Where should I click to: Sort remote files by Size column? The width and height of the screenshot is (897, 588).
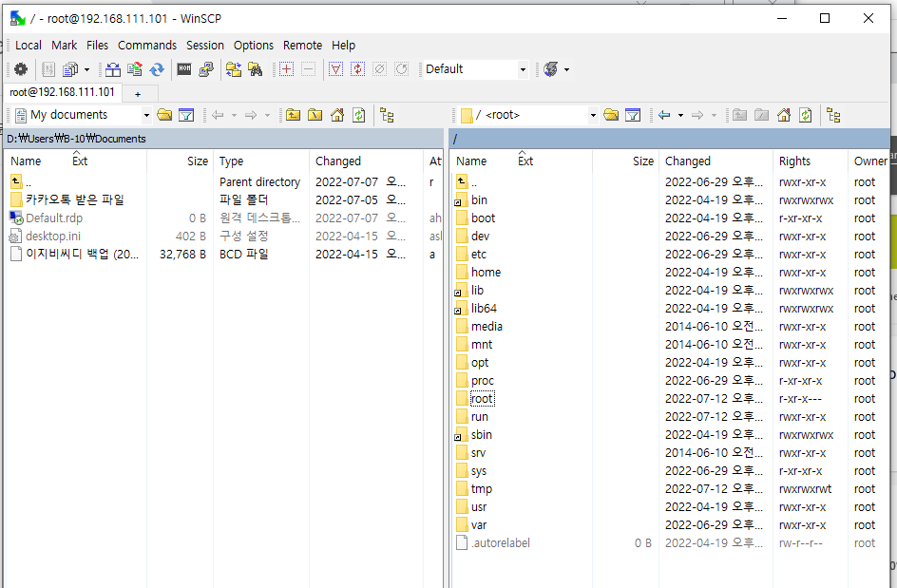click(625, 161)
